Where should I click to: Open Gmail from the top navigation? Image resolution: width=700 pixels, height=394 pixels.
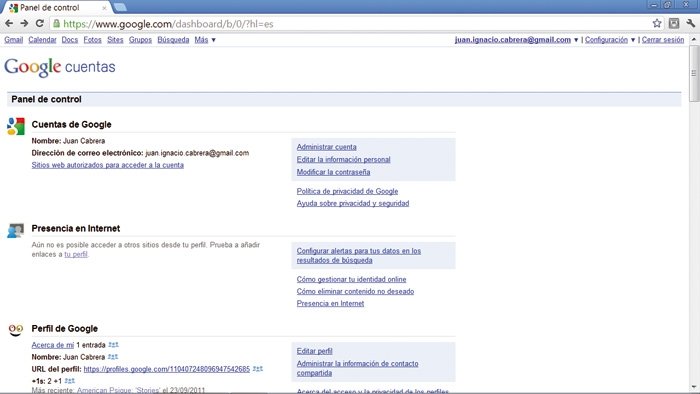click(13, 40)
